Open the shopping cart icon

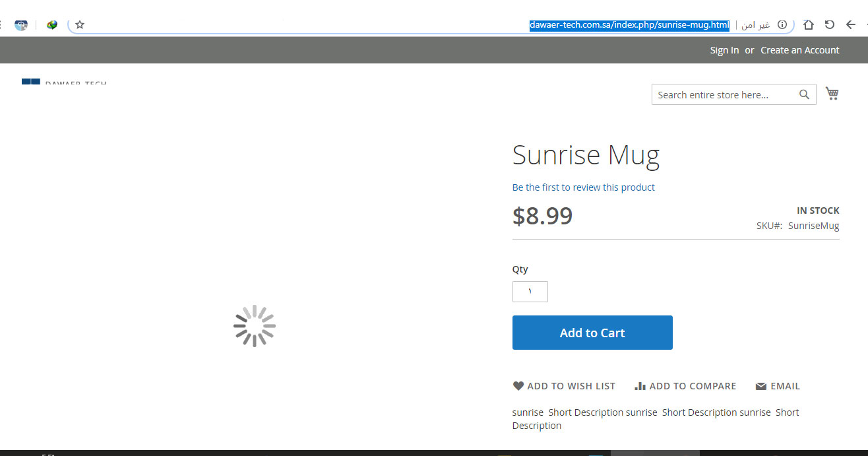(x=832, y=94)
